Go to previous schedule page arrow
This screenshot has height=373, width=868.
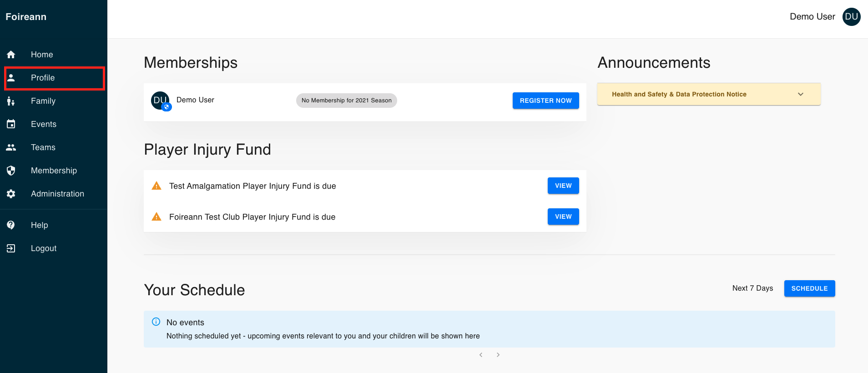(481, 355)
